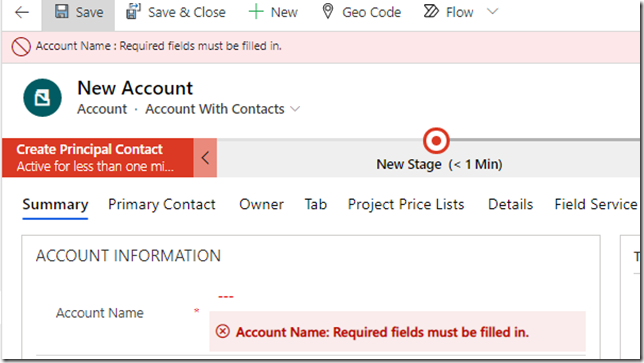Click the Save floppy disk icon
The image size is (644, 363).
click(x=62, y=11)
